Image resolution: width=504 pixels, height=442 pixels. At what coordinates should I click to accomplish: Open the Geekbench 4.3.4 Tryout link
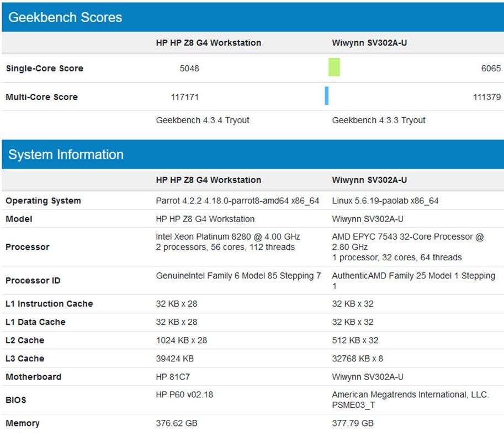click(203, 120)
